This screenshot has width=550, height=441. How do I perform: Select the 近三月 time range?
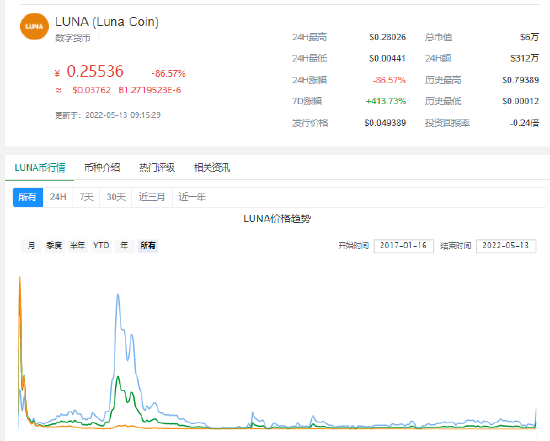[x=152, y=197]
